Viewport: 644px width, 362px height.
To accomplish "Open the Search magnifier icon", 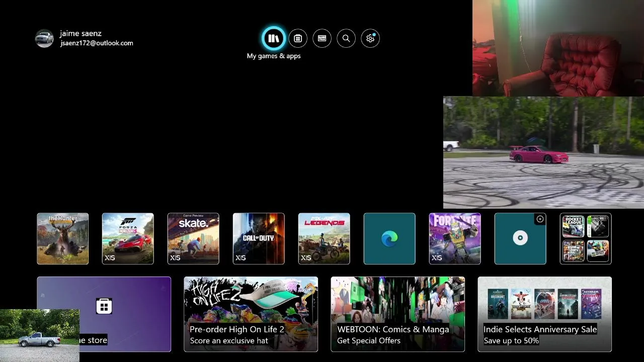I will pos(346,38).
